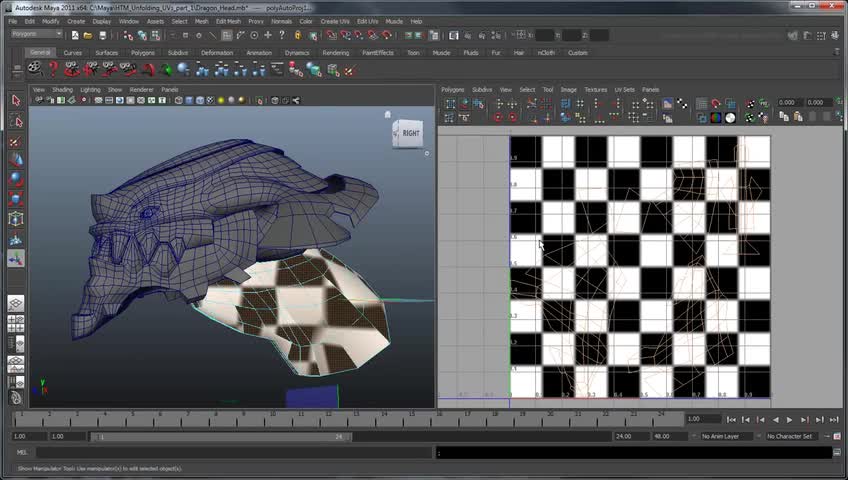
Task: Toggle viewport lighting yellow sphere icon
Action: [221, 100]
